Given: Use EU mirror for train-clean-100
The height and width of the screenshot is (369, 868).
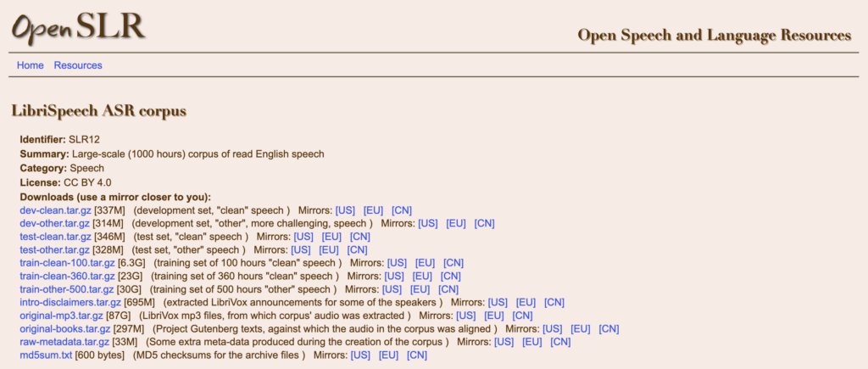Looking at the screenshot, I should pyautogui.click(x=426, y=263).
